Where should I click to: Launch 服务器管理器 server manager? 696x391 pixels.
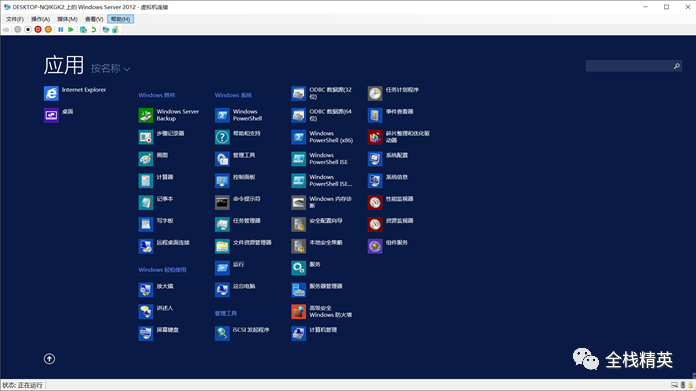[317, 289]
